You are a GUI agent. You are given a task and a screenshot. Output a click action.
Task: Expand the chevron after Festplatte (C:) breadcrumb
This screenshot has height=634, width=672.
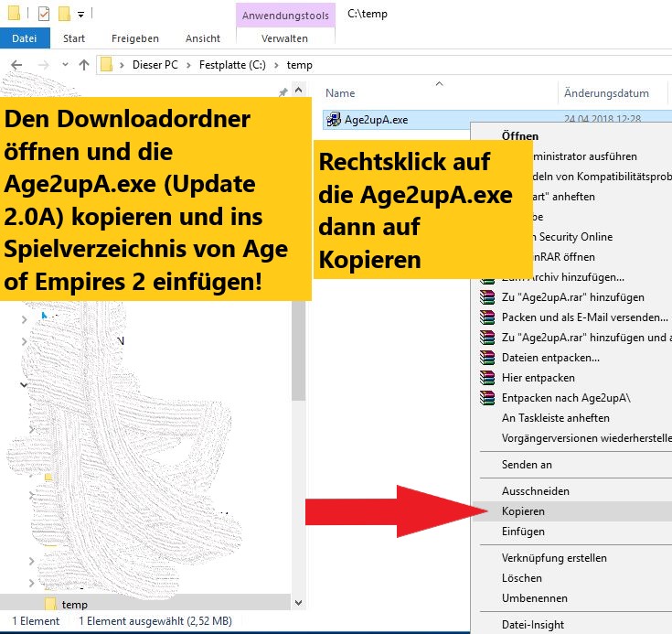(x=276, y=65)
